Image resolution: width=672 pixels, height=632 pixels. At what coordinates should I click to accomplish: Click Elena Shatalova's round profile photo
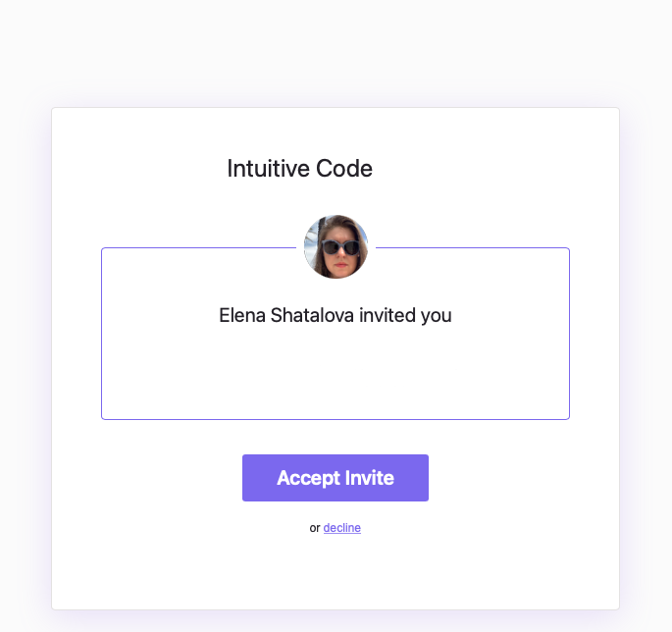pyautogui.click(x=336, y=246)
